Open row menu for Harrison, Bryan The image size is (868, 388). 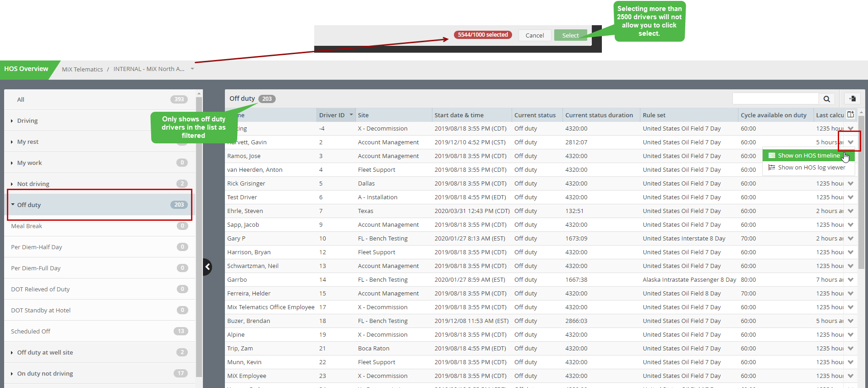pos(851,252)
